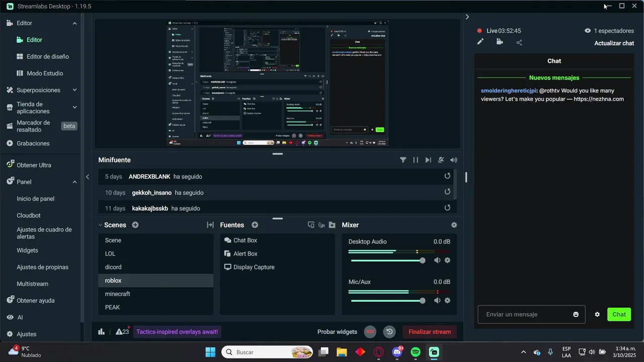Open the share stream icon

[519, 42]
